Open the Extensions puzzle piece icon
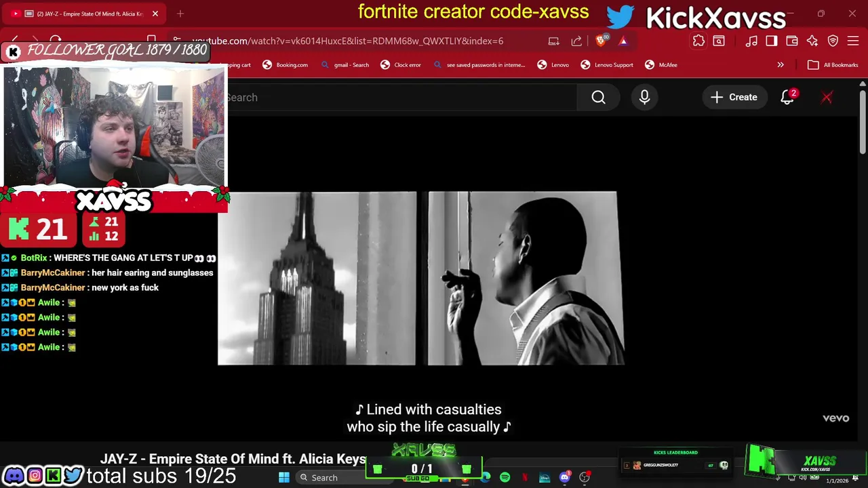The image size is (868, 488). point(698,41)
